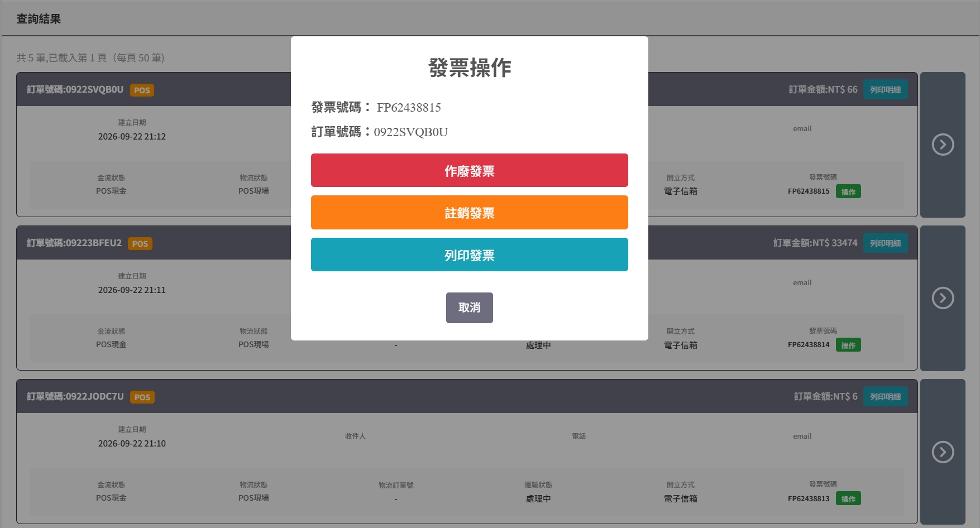Open arrow icon for order 09223BFEU2

pyautogui.click(x=943, y=298)
